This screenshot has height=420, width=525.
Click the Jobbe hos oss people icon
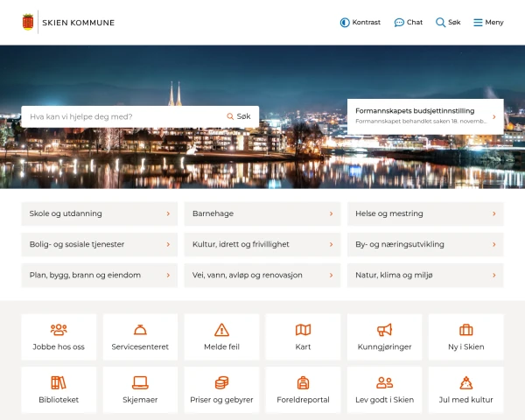(59, 330)
